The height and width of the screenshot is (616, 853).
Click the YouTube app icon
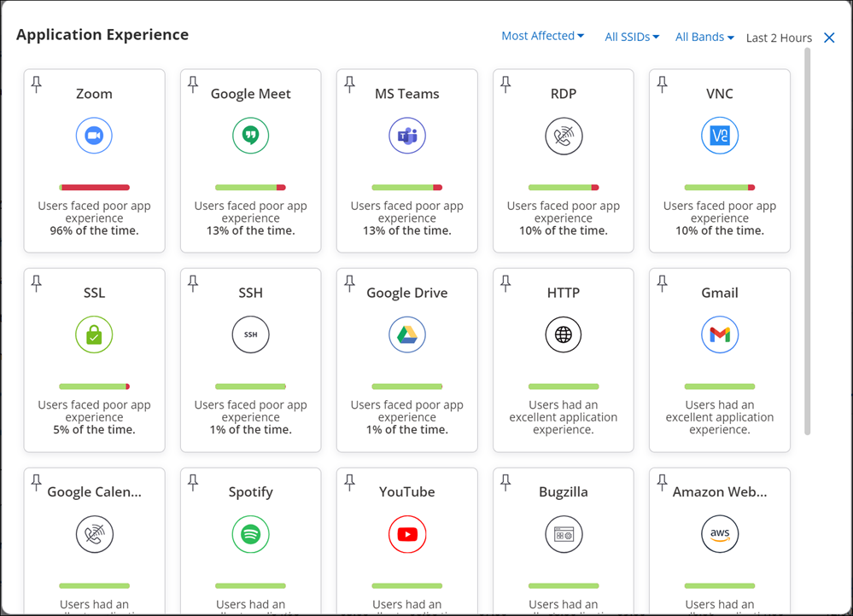[x=407, y=534]
